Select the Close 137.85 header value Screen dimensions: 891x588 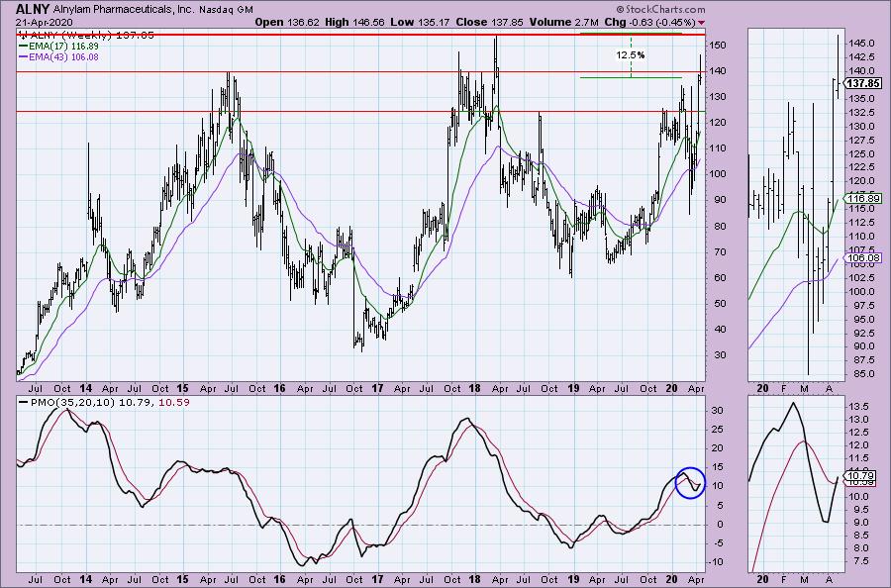(x=490, y=22)
